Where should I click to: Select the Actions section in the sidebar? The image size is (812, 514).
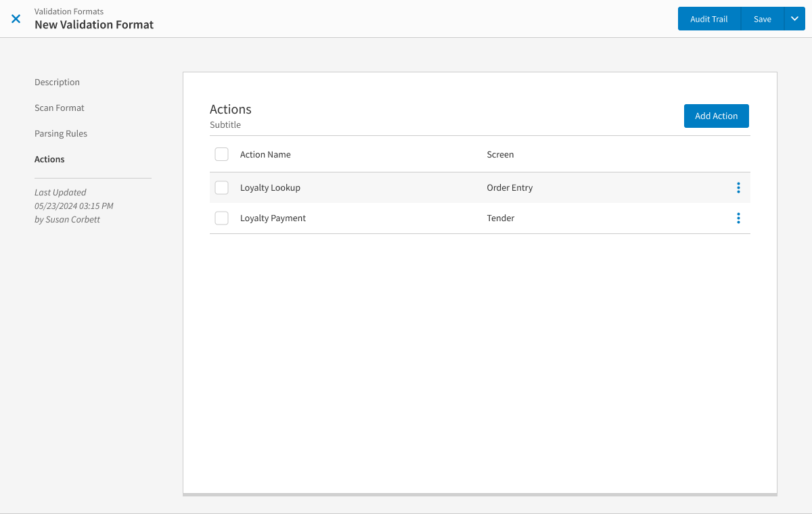pyautogui.click(x=49, y=159)
